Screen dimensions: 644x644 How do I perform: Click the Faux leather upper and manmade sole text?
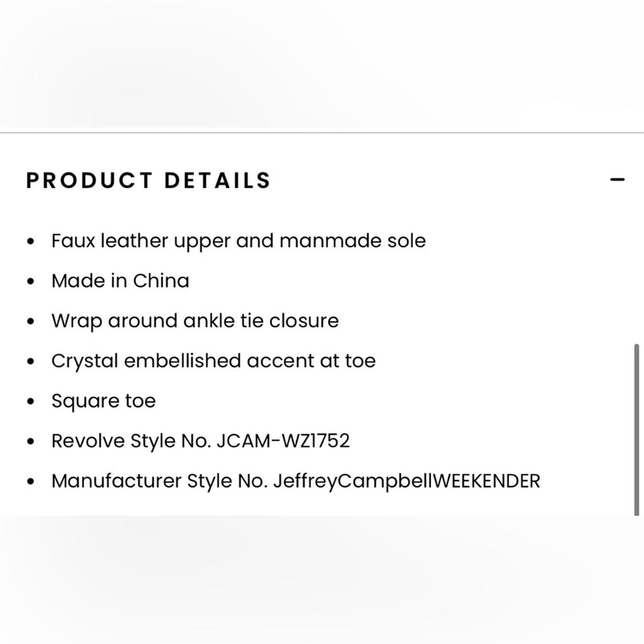click(238, 241)
